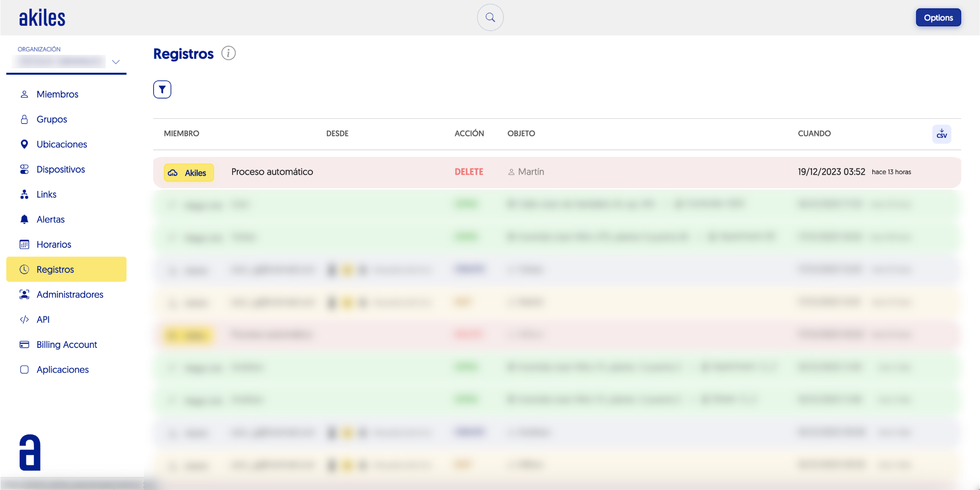Click the info icon beside Registros
This screenshot has width=980, height=490.
pos(228,53)
